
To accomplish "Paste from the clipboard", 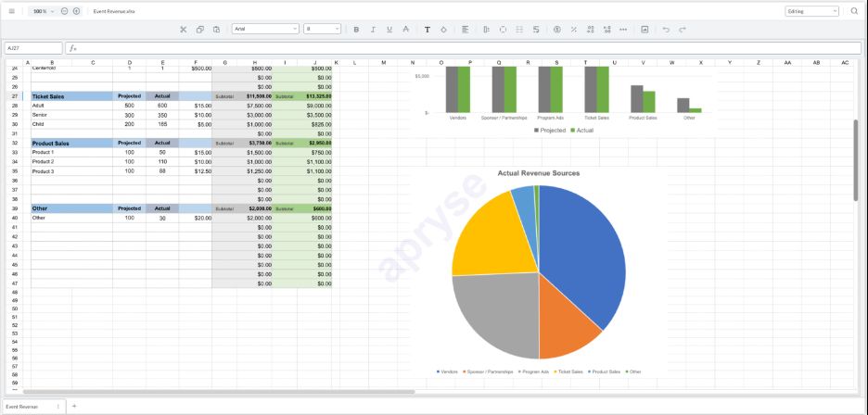I will (x=216, y=30).
